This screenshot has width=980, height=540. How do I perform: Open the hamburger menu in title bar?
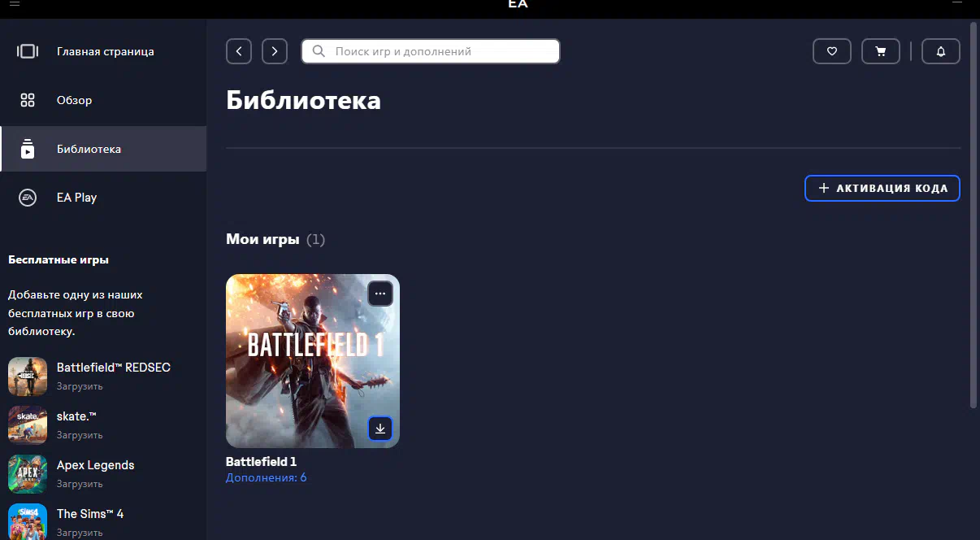[15, 4]
